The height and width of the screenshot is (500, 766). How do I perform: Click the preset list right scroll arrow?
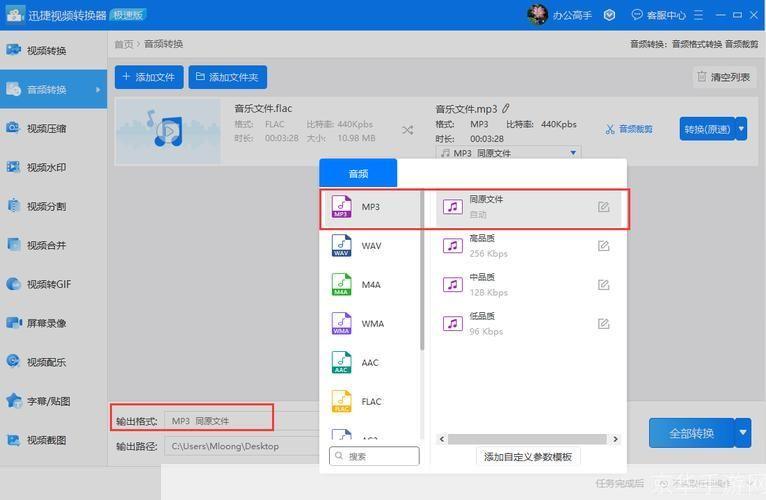(x=615, y=439)
